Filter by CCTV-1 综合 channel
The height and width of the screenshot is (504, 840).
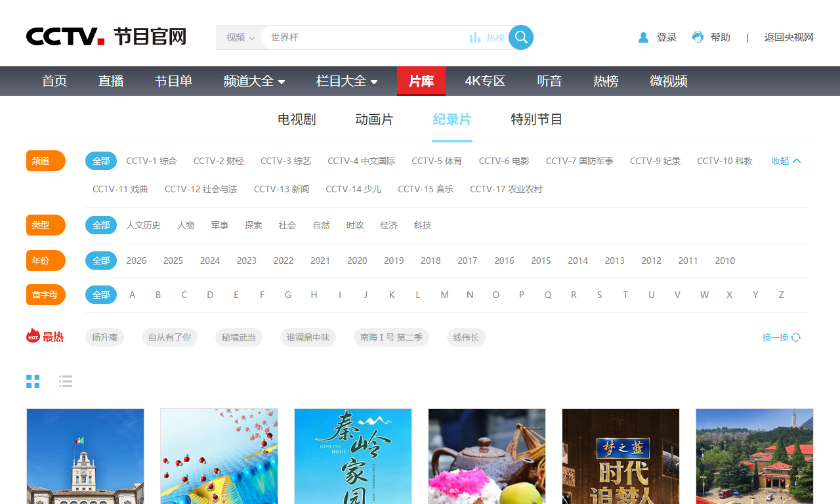tap(152, 161)
